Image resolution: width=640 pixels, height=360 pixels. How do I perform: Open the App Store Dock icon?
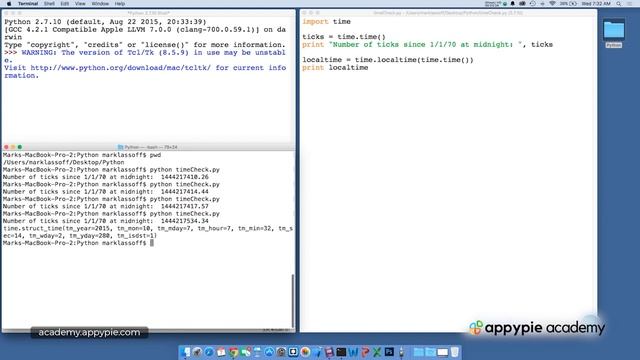click(269, 352)
